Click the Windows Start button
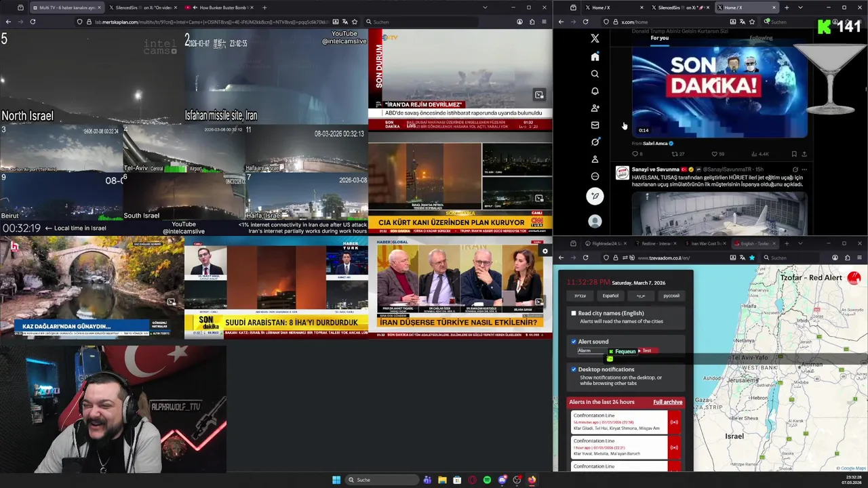868x488 pixels. [x=336, y=480]
